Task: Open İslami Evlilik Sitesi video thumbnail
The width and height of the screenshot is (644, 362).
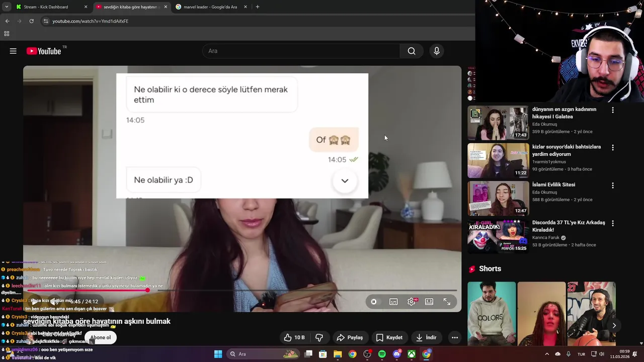Action: click(498, 198)
